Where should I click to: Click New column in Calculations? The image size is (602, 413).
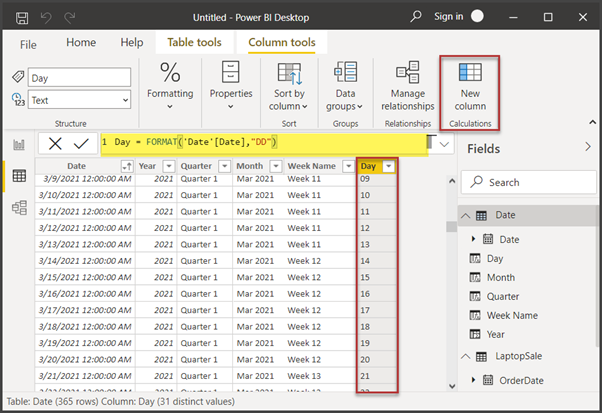[x=470, y=87]
